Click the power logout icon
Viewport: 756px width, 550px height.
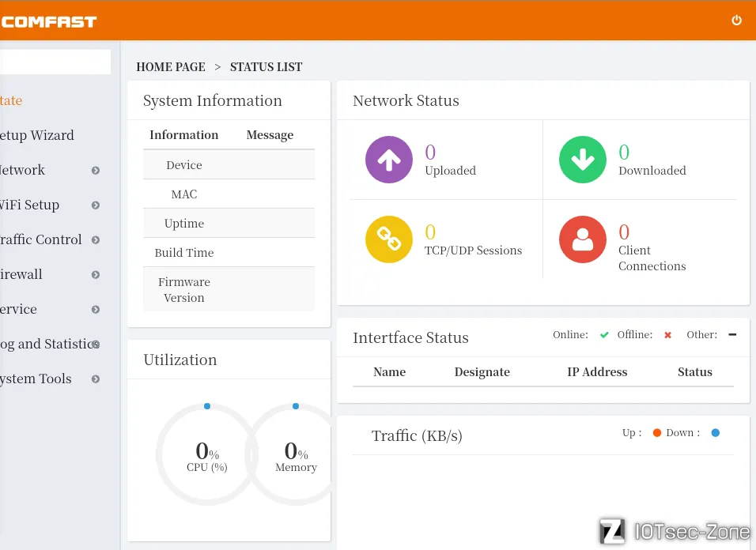(x=736, y=21)
